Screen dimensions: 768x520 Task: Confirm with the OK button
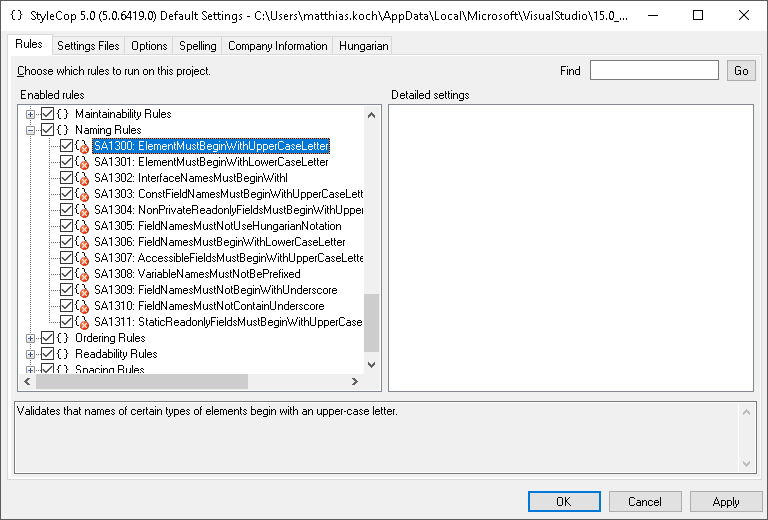(x=564, y=502)
